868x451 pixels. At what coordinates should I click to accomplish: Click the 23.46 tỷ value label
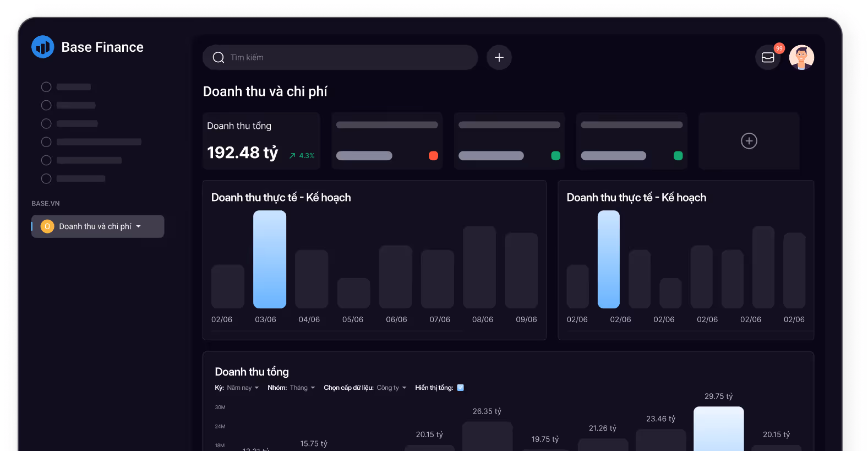660,419
